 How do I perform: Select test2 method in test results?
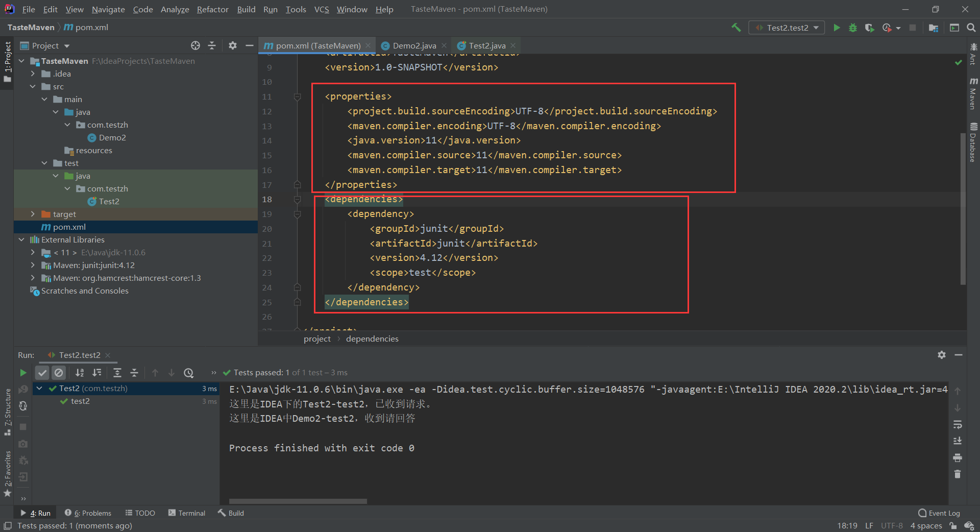click(80, 401)
